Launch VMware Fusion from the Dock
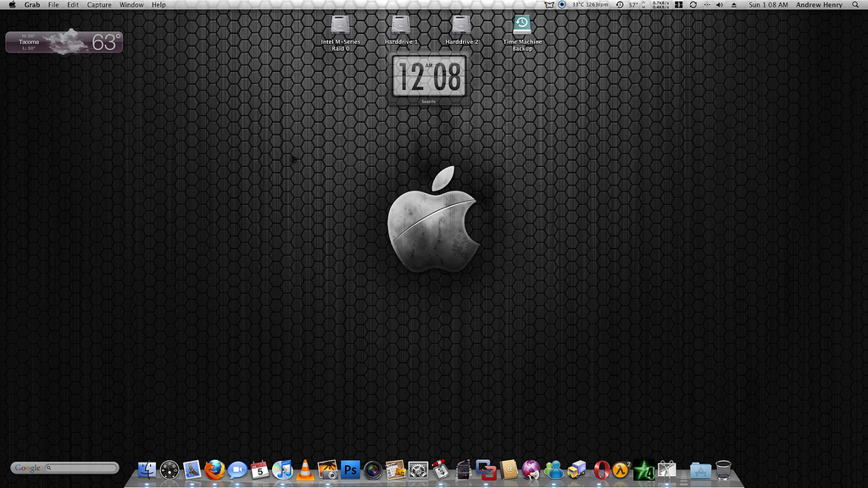Image resolution: width=868 pixels, height=488 pixels. tap(486, 470)
